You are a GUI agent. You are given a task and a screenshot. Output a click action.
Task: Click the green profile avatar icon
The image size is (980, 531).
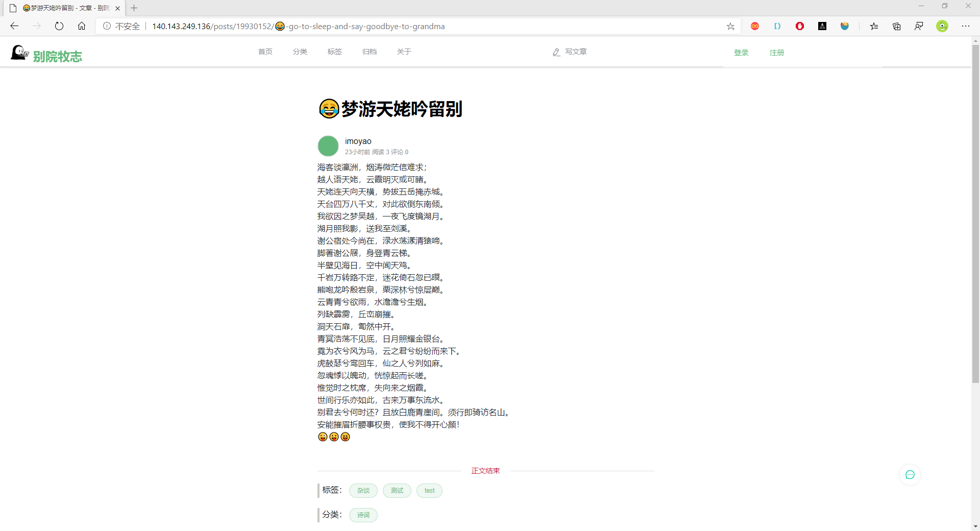(x=942, y=26)
